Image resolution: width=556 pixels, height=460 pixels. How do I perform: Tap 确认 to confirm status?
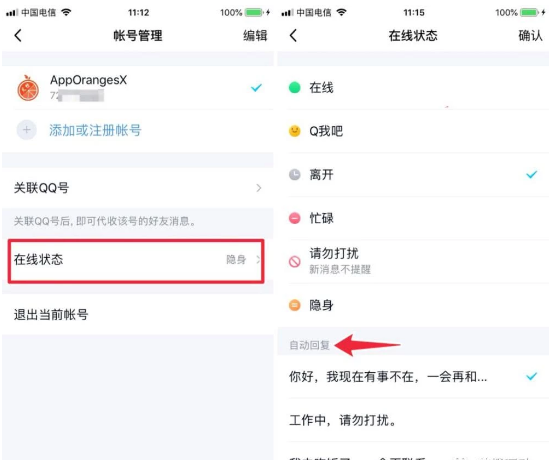530,35
